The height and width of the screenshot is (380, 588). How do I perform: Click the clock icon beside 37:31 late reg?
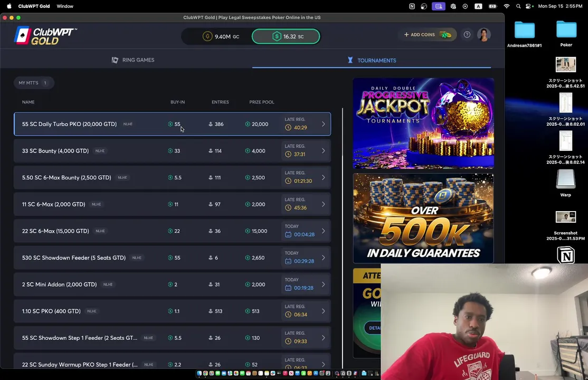point(288,154)
